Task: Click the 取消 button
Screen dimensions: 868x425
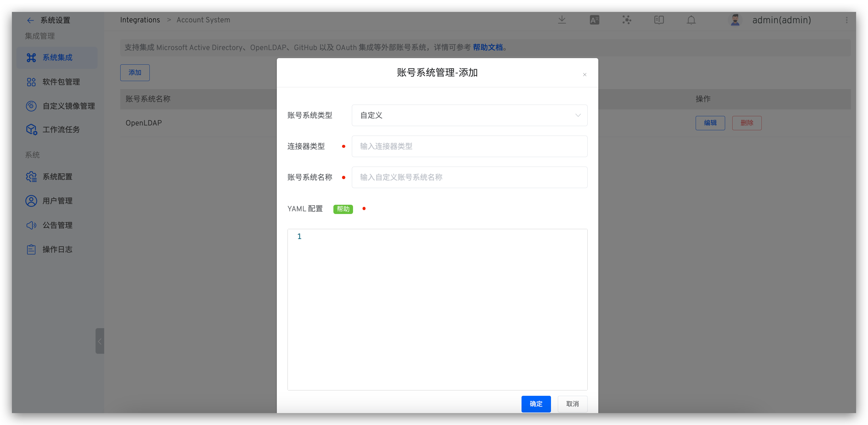Action: [572, 404]
